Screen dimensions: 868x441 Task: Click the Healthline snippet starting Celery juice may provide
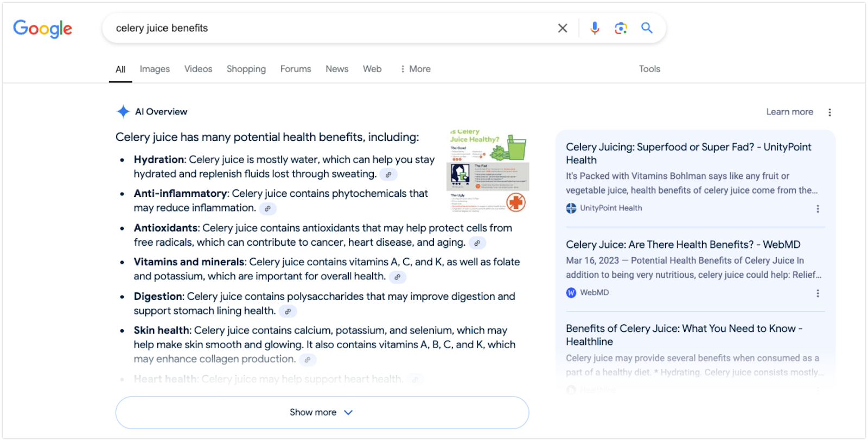(x=695, y=365)
